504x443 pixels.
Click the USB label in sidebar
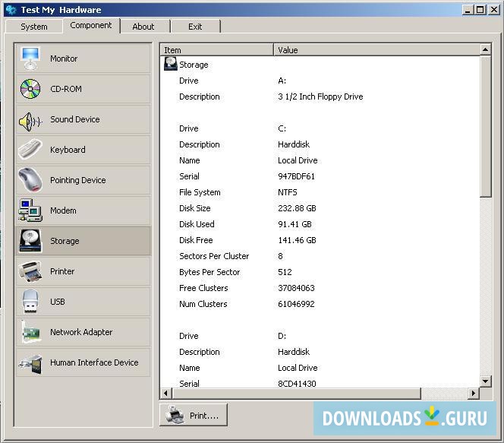pos(58,302)
